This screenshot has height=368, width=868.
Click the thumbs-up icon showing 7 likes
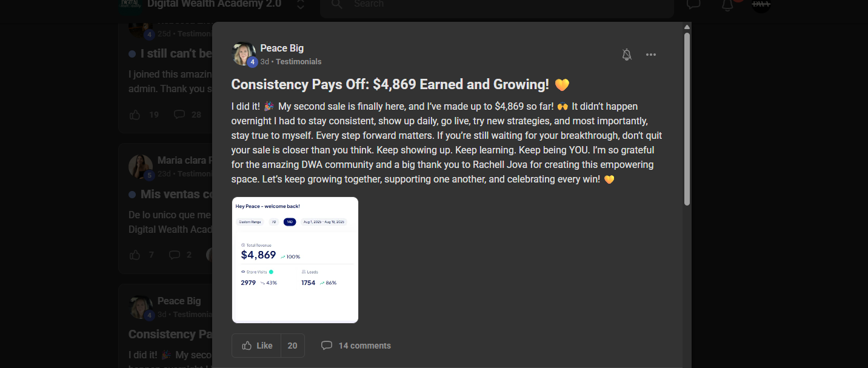(x=135, y=255)
